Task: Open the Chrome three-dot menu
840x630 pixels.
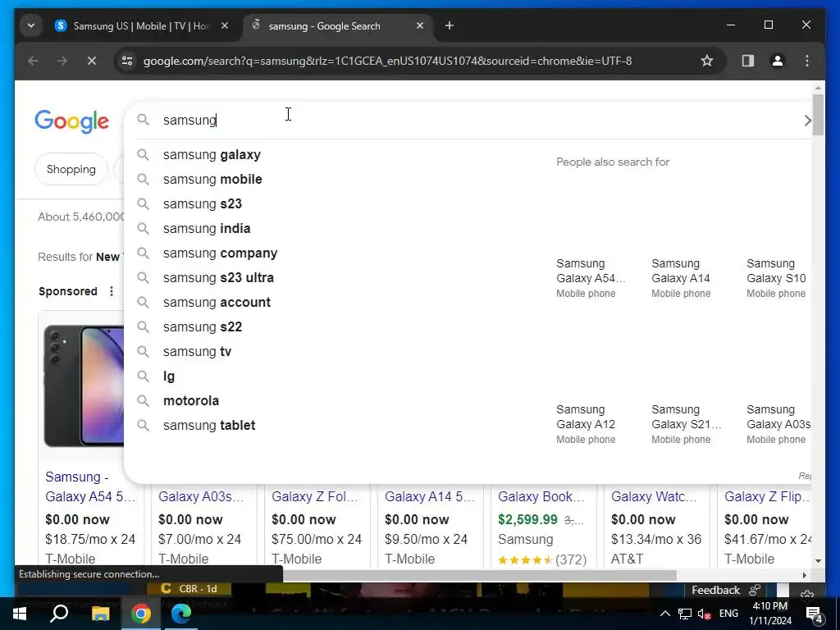Action: pyautogui.click(x=807, y=61)
